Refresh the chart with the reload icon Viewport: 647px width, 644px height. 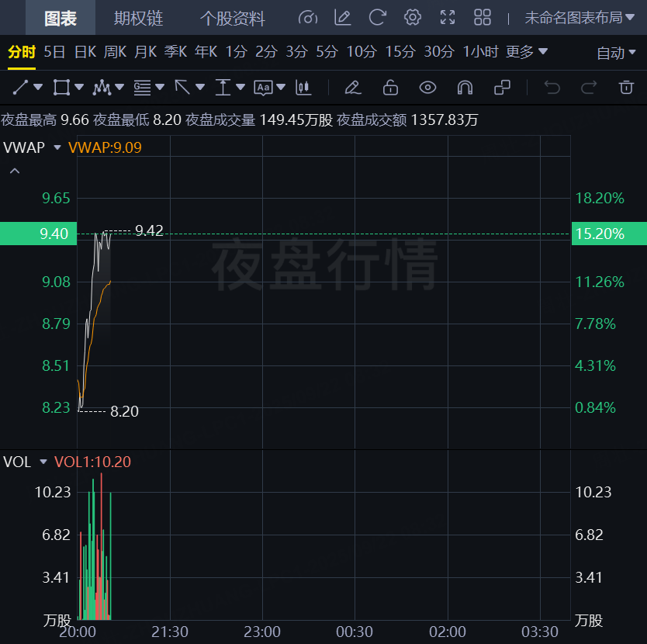point(377,18)
